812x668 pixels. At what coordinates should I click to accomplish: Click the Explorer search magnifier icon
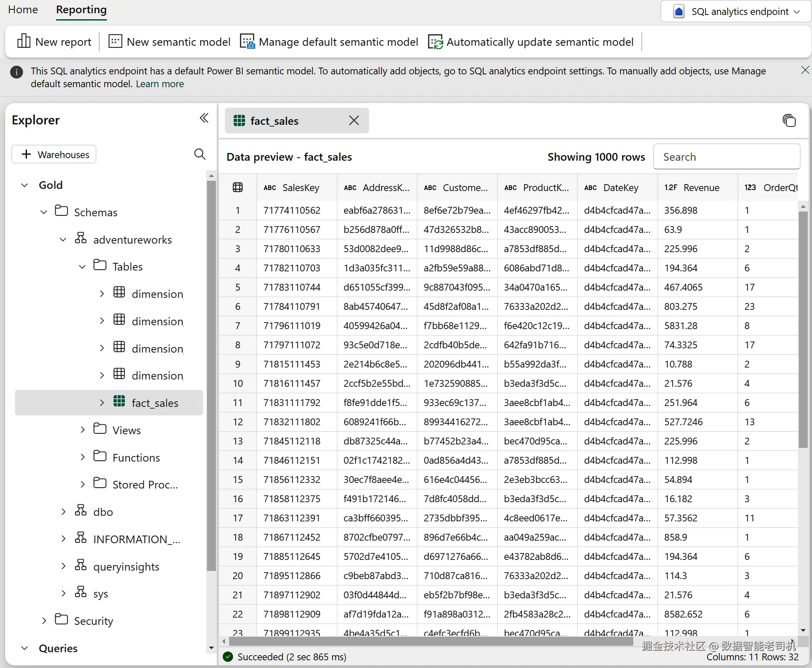200,154
